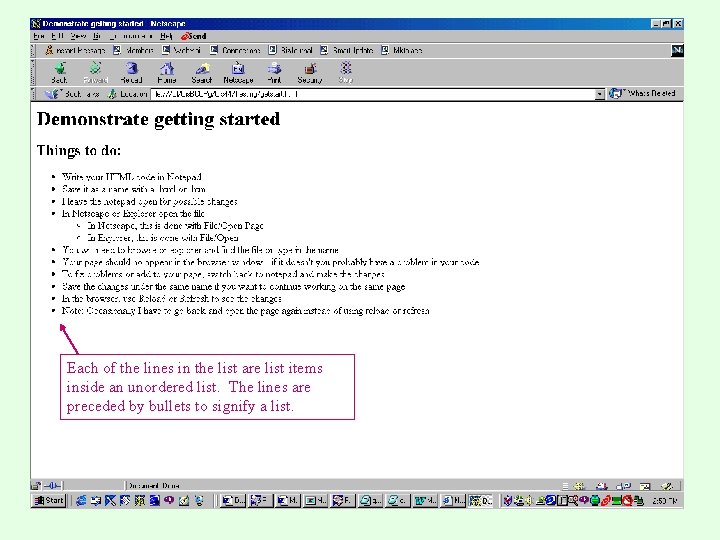Click the Windows Start button

click(x=49, y=500)
